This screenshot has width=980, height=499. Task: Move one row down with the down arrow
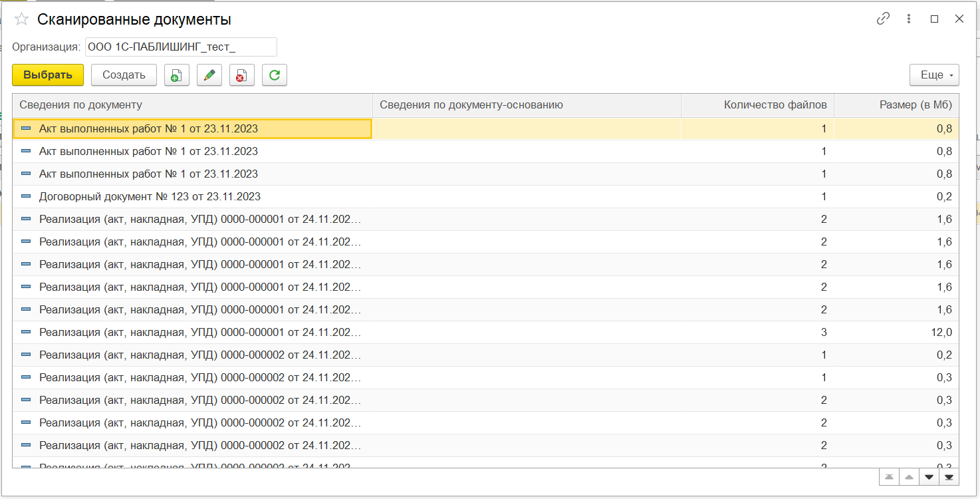(x=929, y=477)
